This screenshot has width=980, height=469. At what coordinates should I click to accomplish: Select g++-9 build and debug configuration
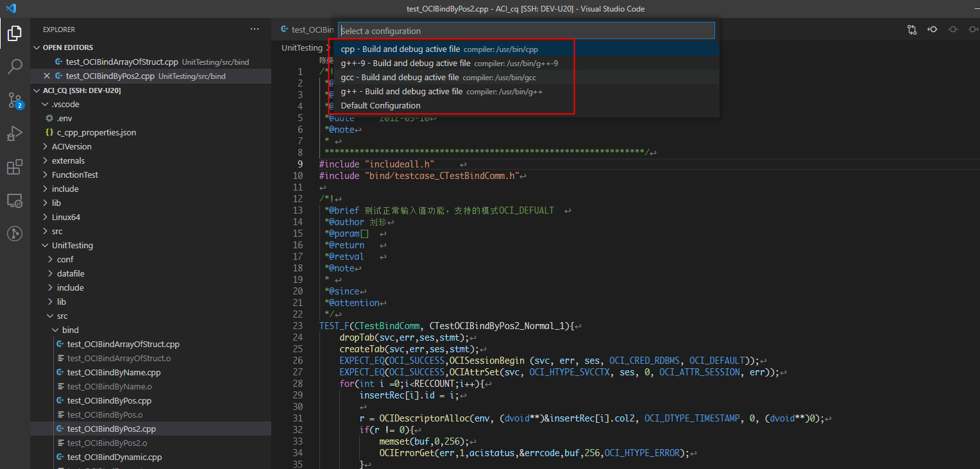coord(526,64)
